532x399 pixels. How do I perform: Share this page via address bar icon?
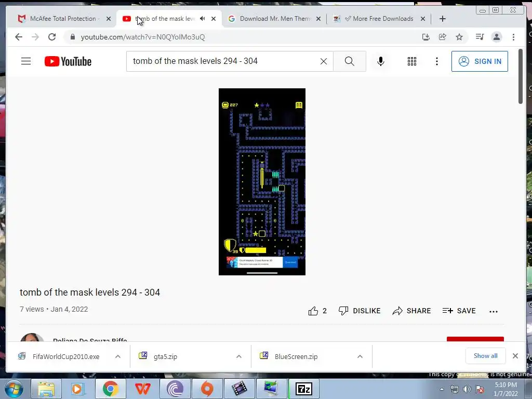443,37
